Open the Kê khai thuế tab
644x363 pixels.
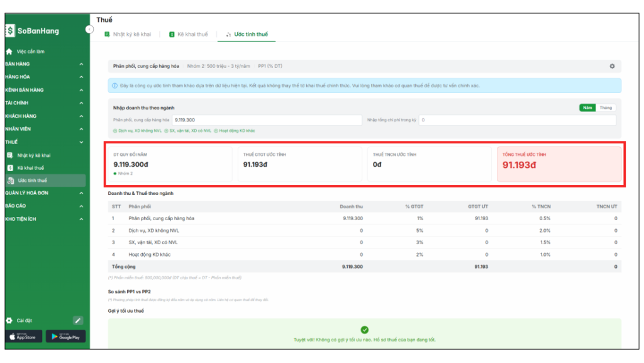pos(188,34)
